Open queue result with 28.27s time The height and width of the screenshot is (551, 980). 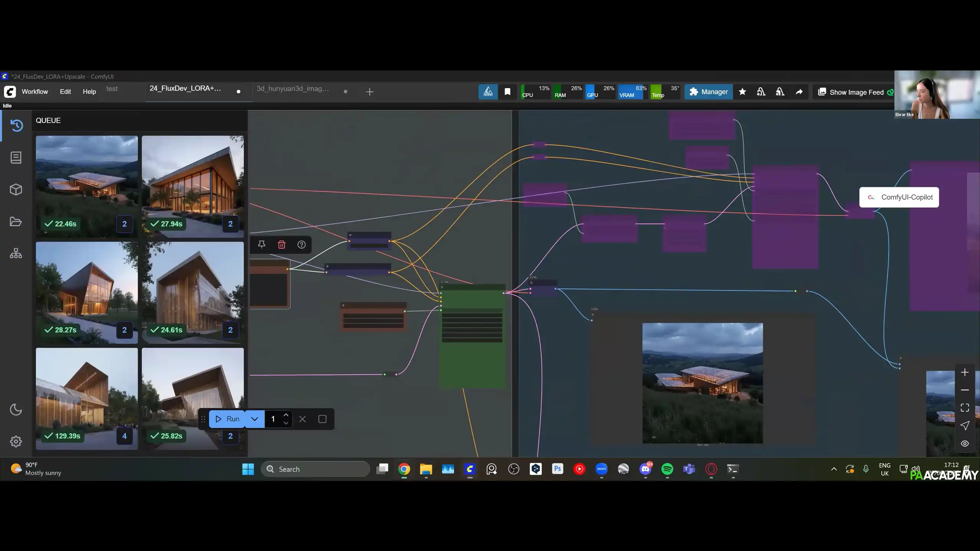click(x=87, y=293)
